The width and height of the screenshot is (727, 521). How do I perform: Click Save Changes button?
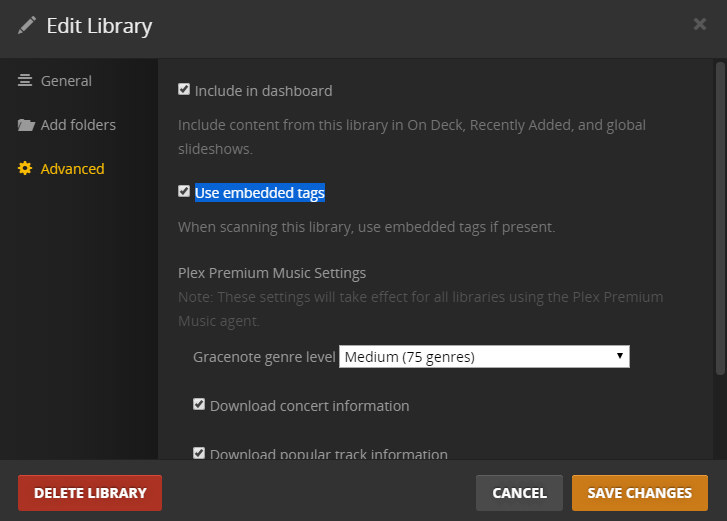tap(639, 493)
